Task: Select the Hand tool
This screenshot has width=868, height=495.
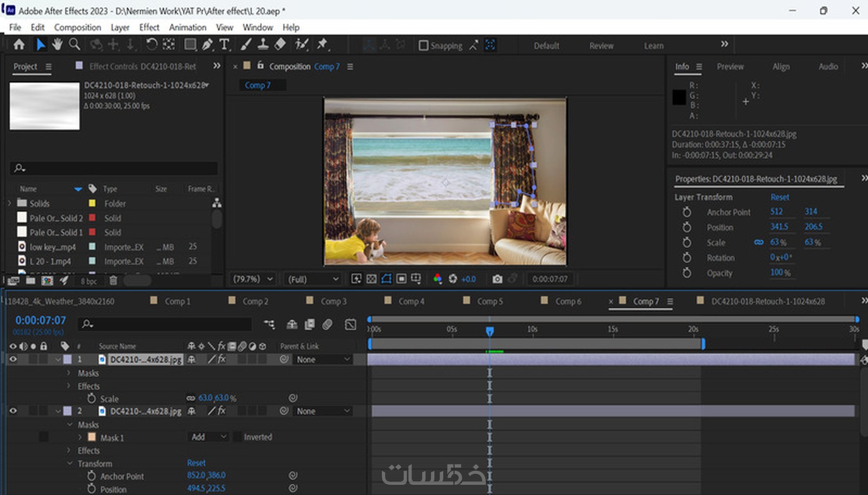Action: point(57,45)
